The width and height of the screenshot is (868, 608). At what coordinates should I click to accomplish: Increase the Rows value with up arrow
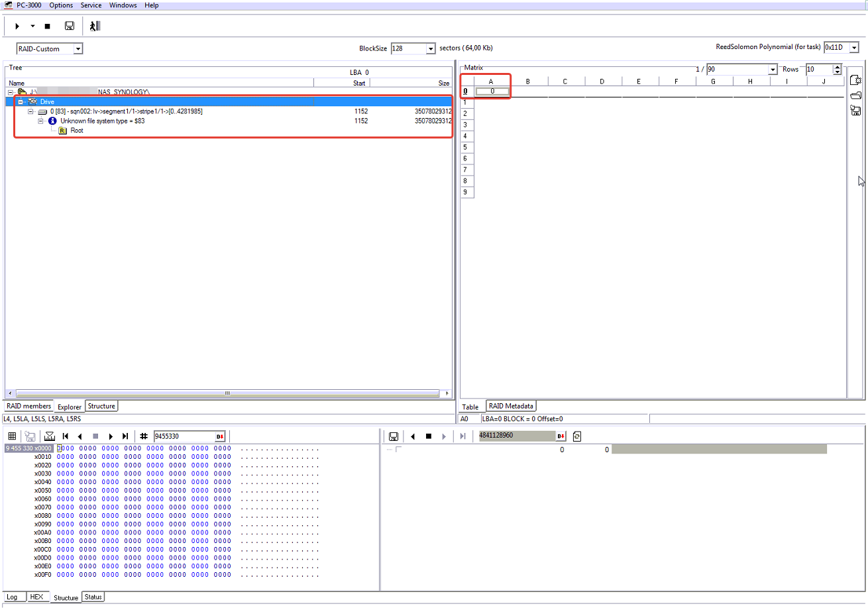click(838, 66)
